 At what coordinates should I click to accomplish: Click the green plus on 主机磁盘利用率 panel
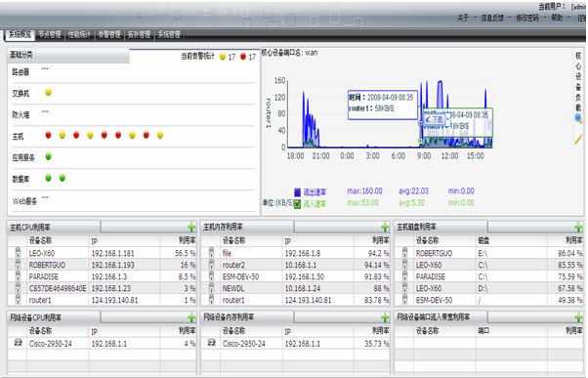(578, 227)
